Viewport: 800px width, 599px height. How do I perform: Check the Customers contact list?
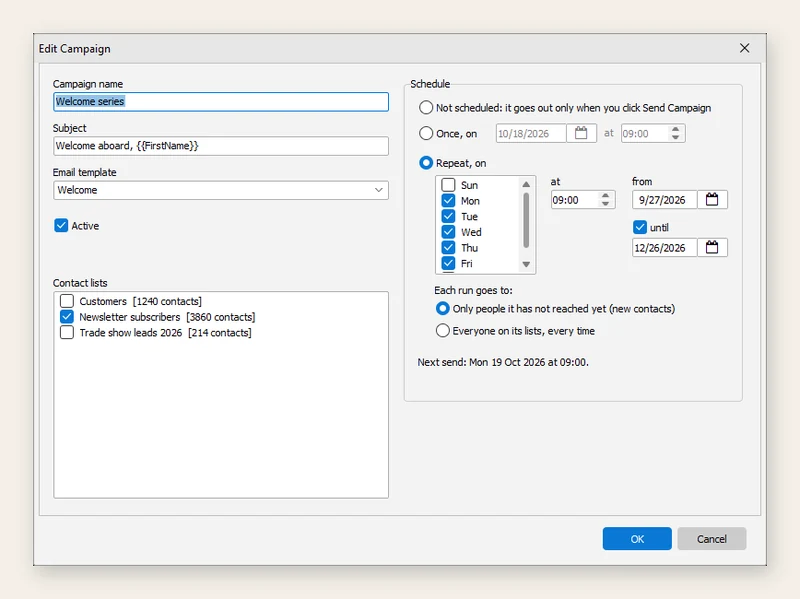coord(67,301)
